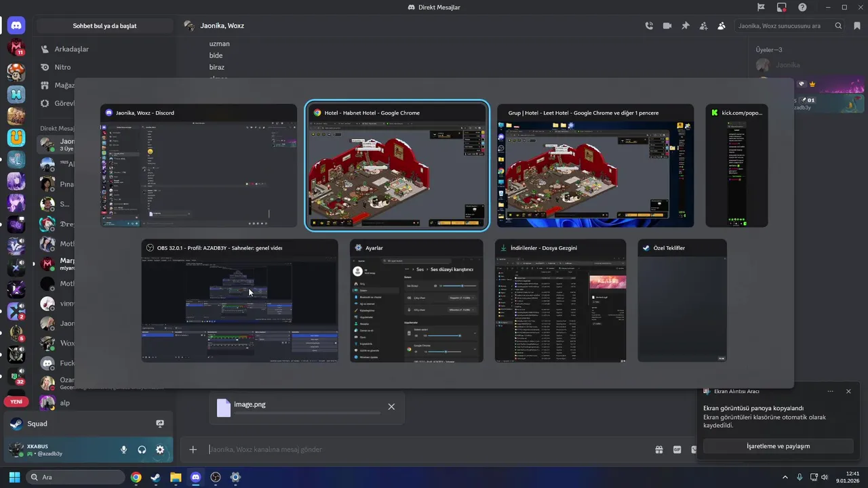Click the YENİ unread indicator
Image resolution: width=868 pixels, height=488 pixels.
point(16,402)
